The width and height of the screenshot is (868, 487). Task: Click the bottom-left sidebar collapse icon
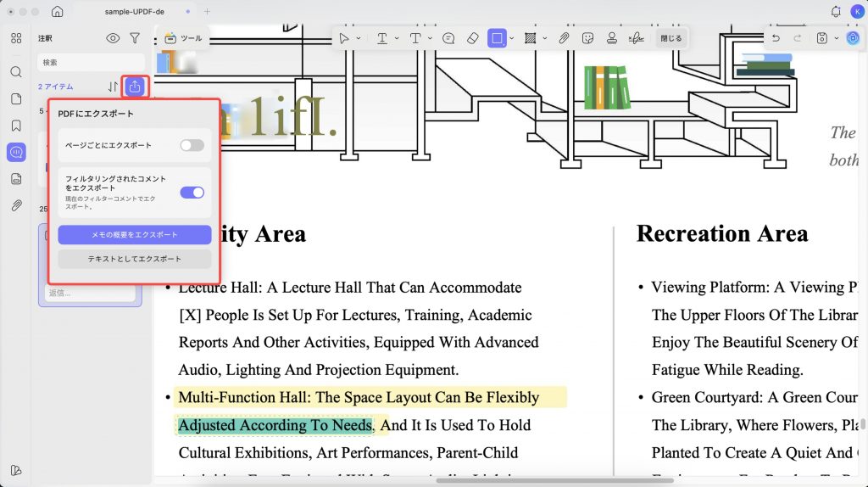(16, 470)
